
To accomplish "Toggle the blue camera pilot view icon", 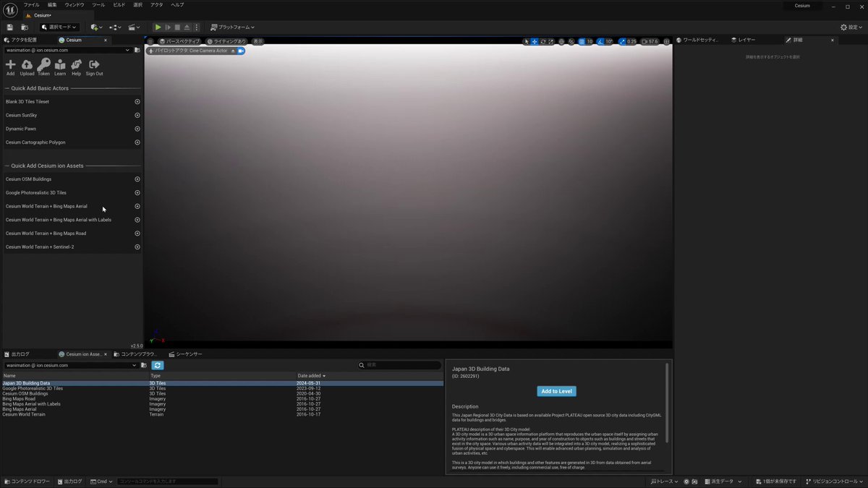I will [241, 51].
